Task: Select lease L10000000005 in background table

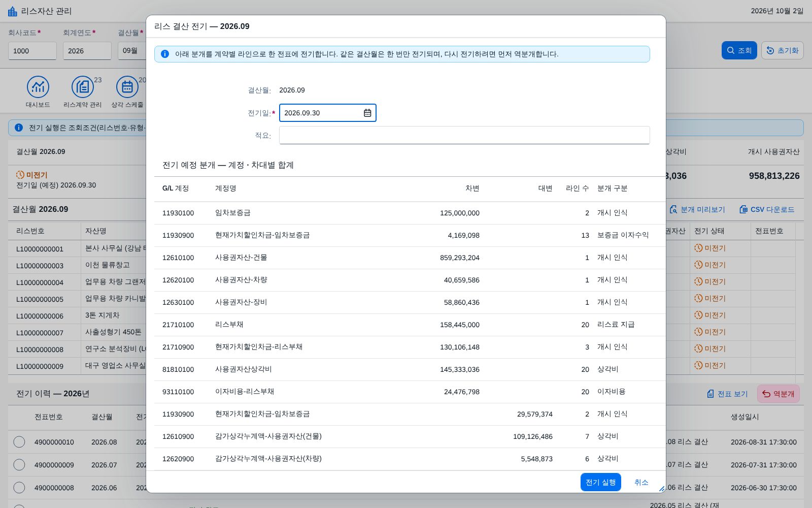Action: 40,299
